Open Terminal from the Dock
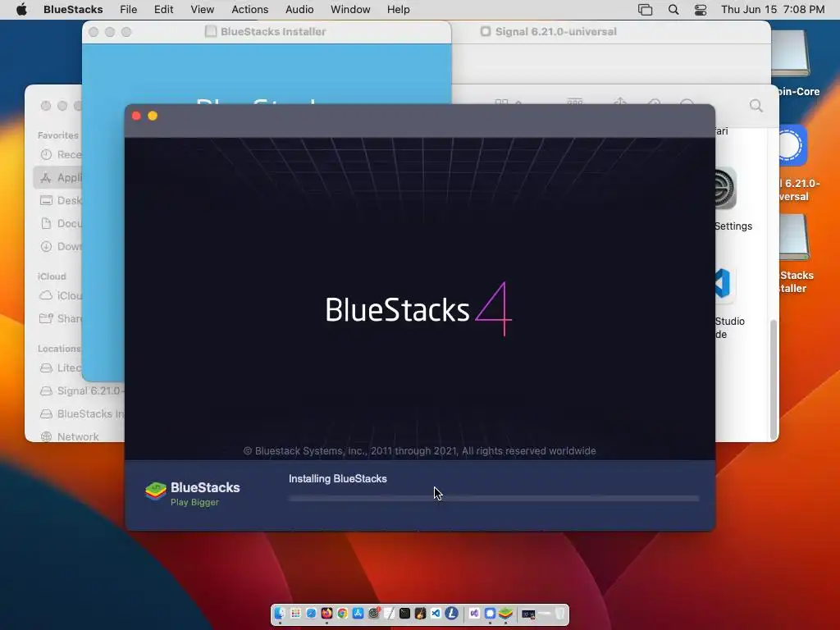Image resolution: width=840 pixels, height=630 pixels. (x=404, y=614)
